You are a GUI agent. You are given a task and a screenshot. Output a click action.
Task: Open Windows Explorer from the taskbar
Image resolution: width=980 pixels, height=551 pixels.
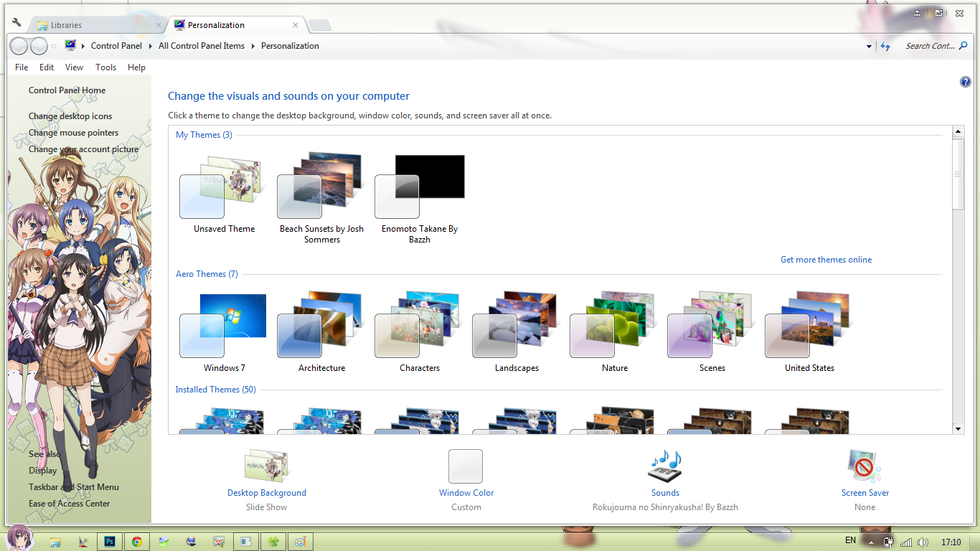point(55,542)
